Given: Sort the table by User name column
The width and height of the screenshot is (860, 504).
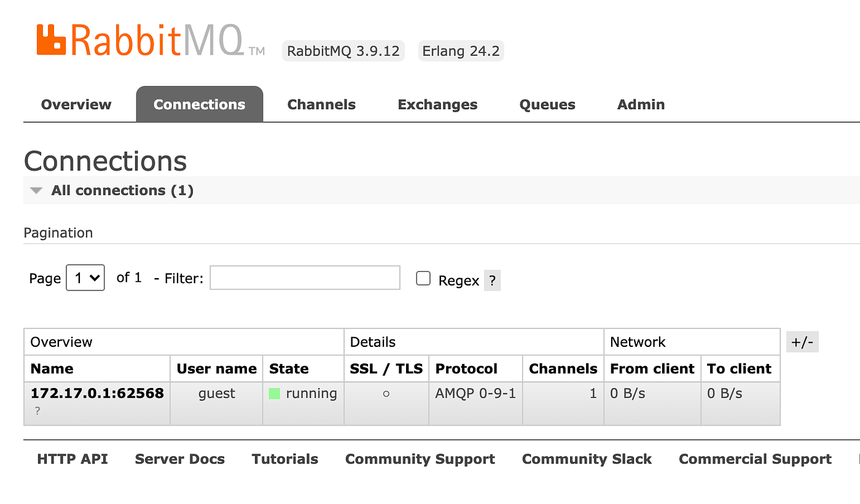Looking at the screenshot, I should (216, 368).
